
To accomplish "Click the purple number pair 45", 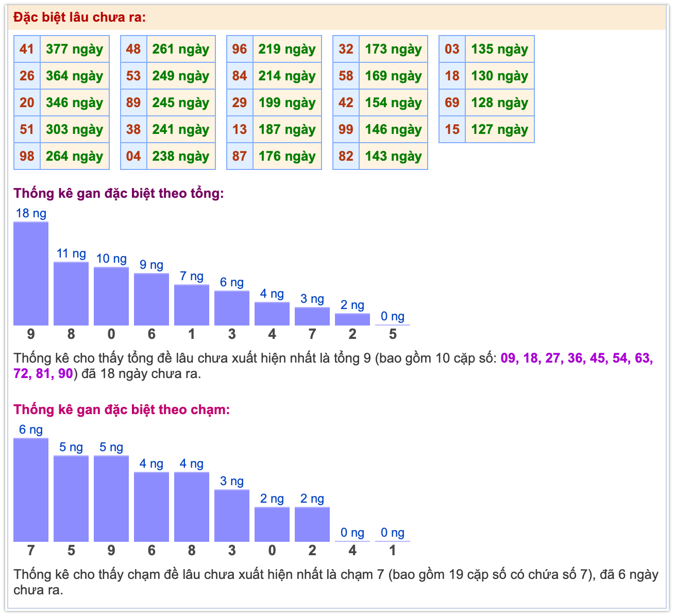I will coord(597,358).
